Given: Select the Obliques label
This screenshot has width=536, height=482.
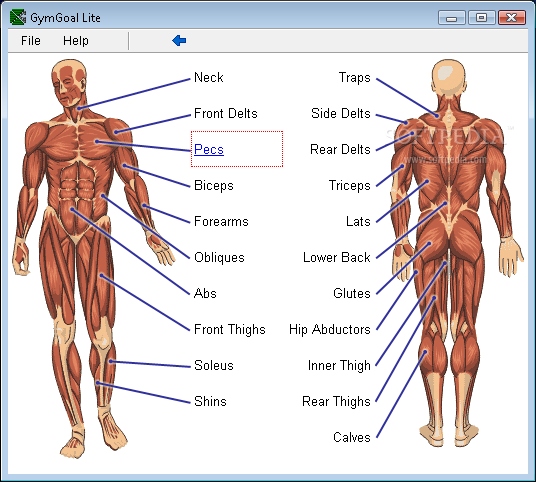Looking at the screenshot, I should [219, 257].
